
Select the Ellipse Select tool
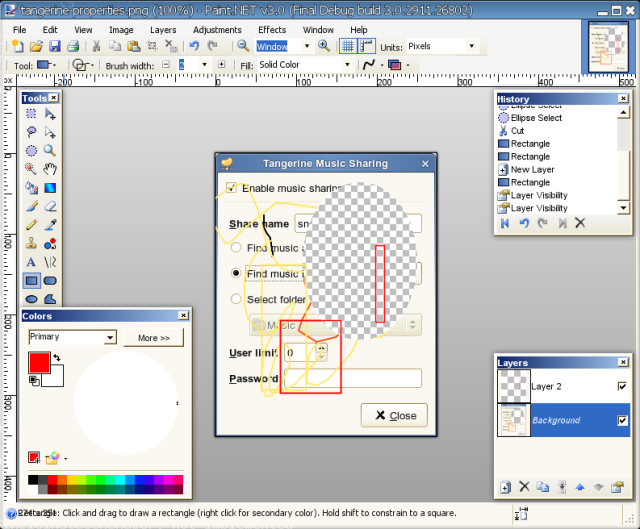pyautogui.click(x=31, y=151)
